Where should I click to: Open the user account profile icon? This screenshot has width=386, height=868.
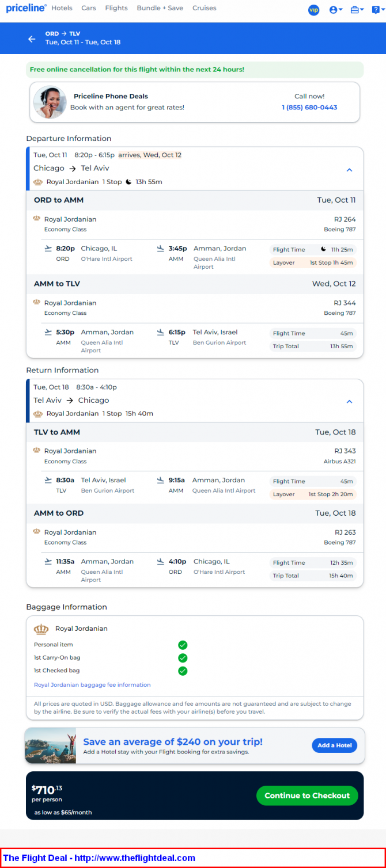tap(333, 10)
